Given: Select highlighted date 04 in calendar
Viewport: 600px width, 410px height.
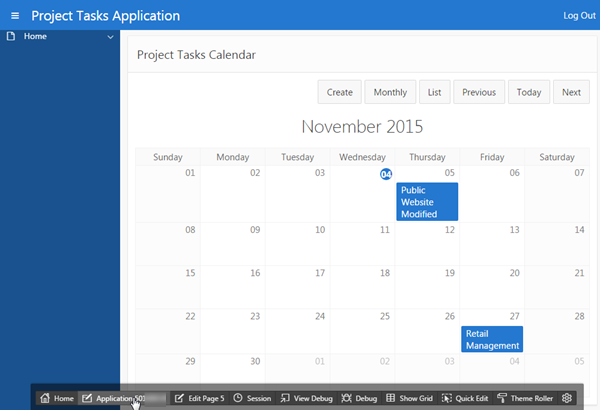Looking at the screenshot, I should 386,174.
